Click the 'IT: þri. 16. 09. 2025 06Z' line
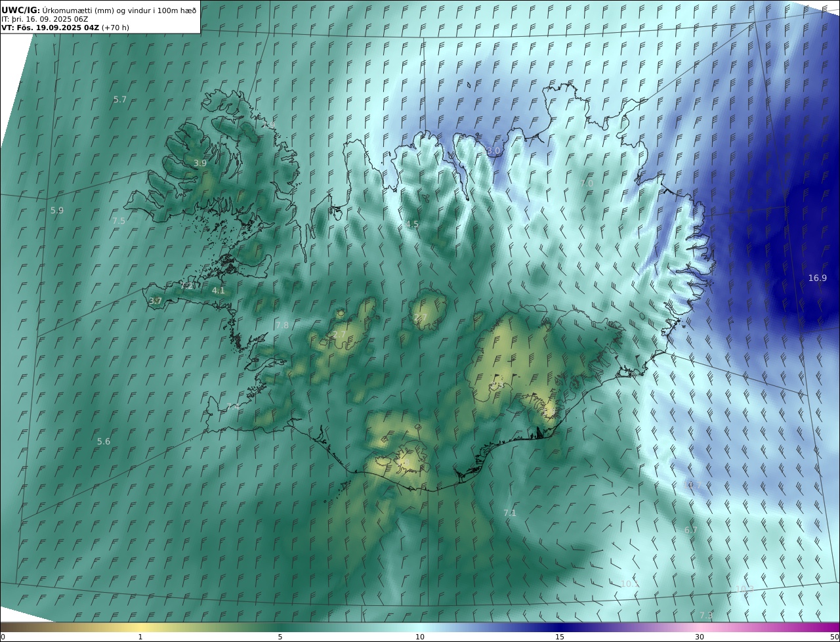This screenshot has height=642, width=840. tap(45, 19)
